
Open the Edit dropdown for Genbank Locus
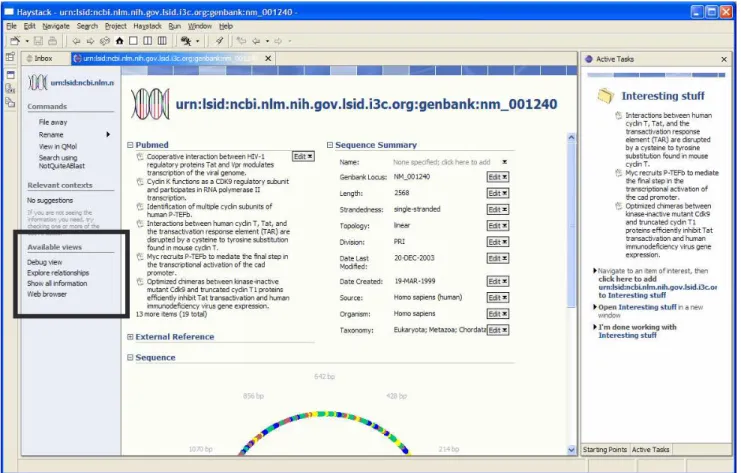pos(498,177)
